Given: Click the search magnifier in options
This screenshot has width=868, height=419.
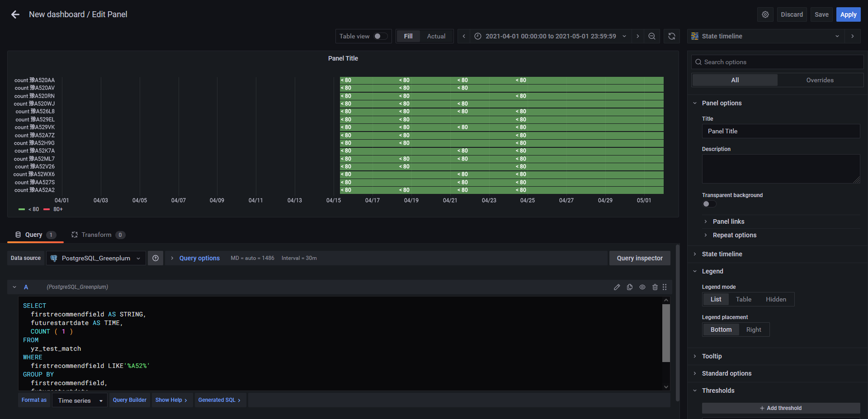Looking at the screenshot, I should click(x=698, y=62).
